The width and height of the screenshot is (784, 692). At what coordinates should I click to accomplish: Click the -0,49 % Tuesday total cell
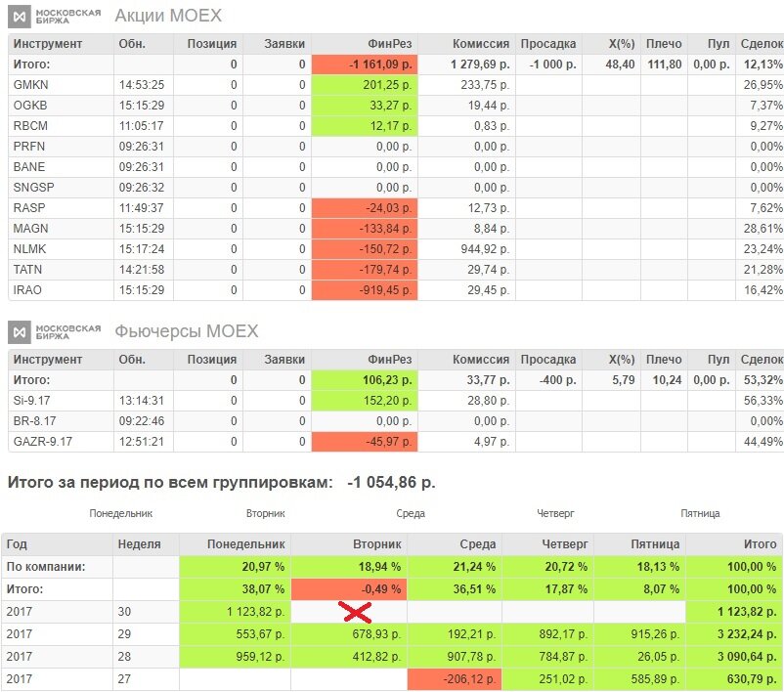pos(349,589)
